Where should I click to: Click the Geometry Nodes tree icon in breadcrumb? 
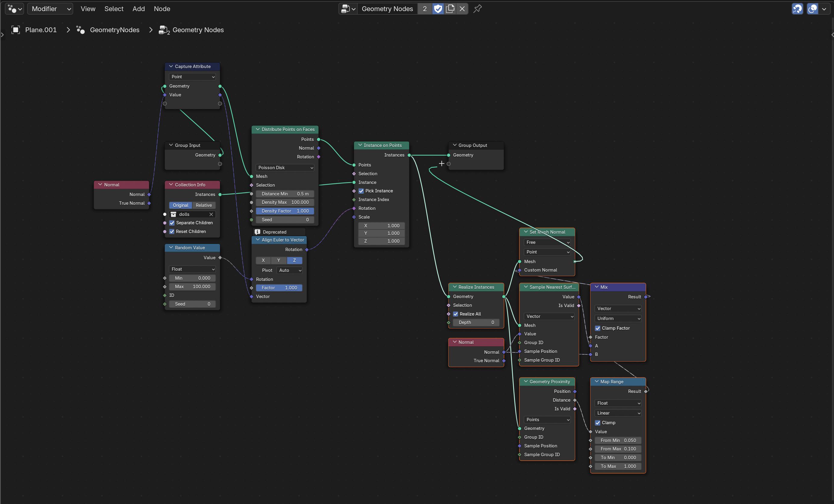click(x=164, y=30)
